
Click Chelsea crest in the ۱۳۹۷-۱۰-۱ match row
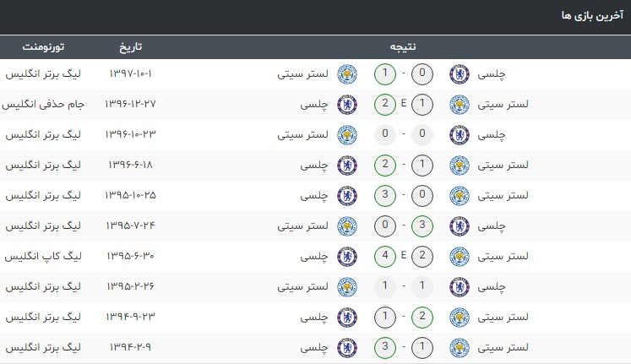click(460, 74)
